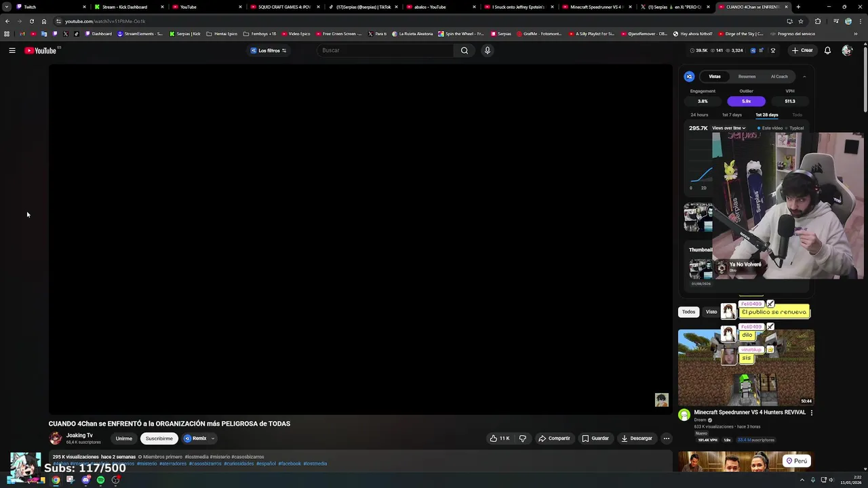Image resolution: width=868 pixels, height=488 pixels.
Task: Go to the YouTube home logo
Action: pyautogui.click(x=41, y=50)
